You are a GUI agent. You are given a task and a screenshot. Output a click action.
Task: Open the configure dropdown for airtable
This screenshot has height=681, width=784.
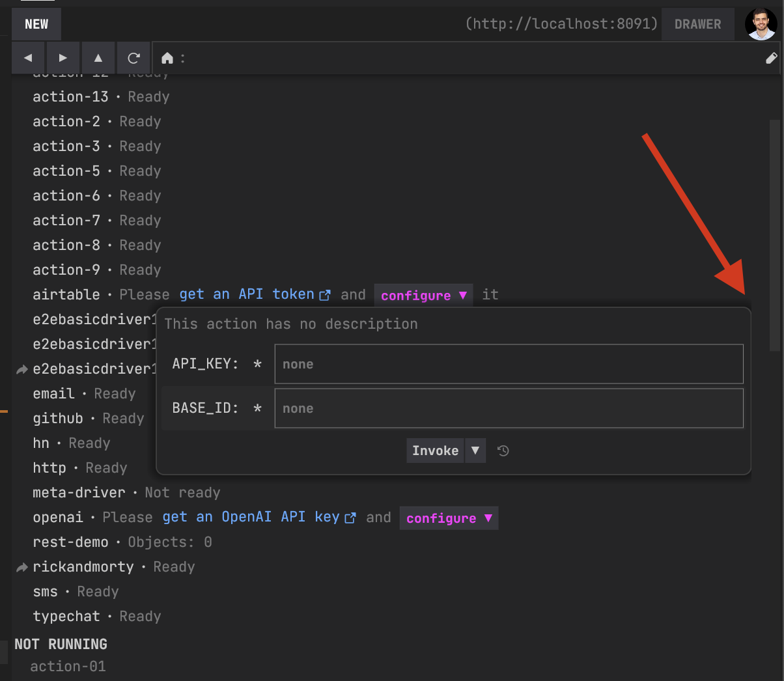tap(423, 295)
